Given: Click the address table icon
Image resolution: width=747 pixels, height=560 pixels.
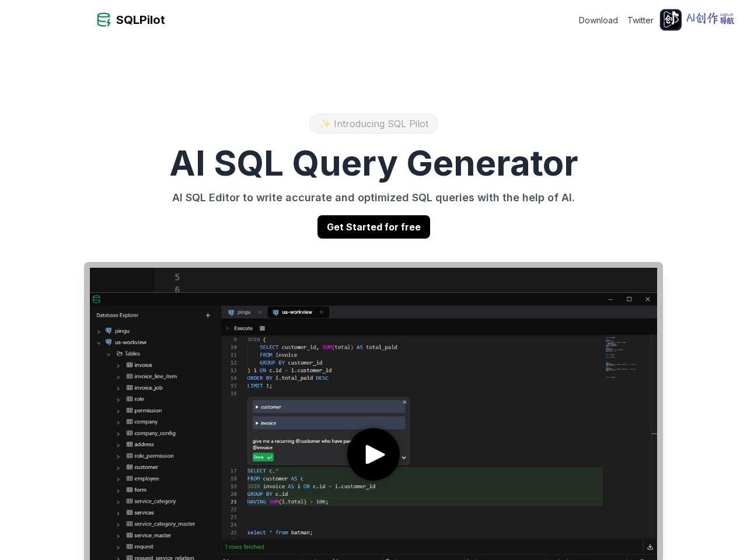Looking at the screenshot, I should click(x=130, y=444).
